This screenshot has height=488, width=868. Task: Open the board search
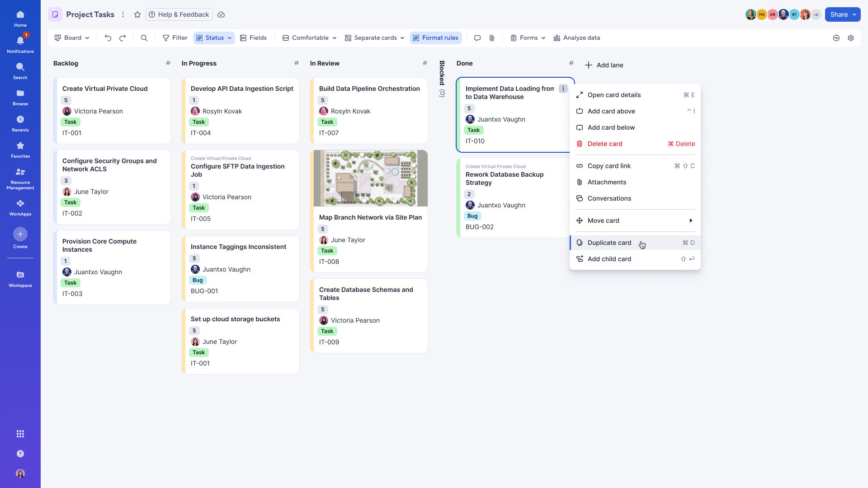tap(144, 38)
